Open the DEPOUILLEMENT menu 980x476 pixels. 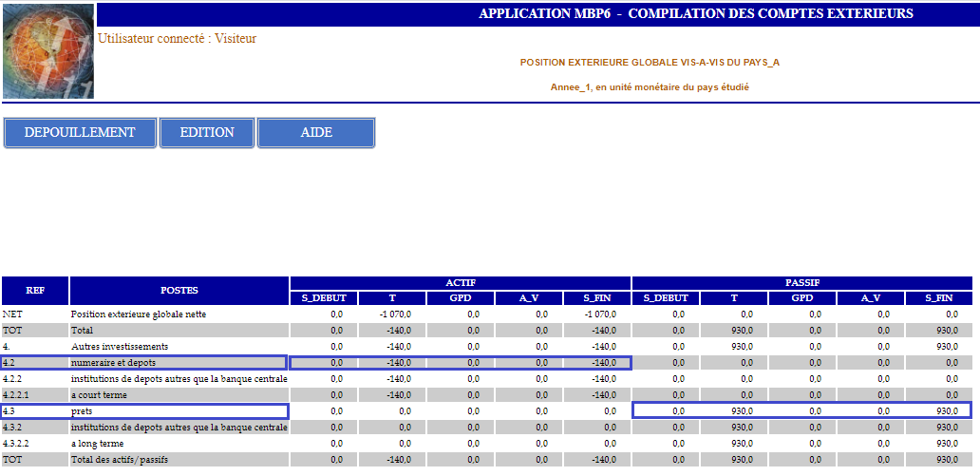click(x=80, y=133)
